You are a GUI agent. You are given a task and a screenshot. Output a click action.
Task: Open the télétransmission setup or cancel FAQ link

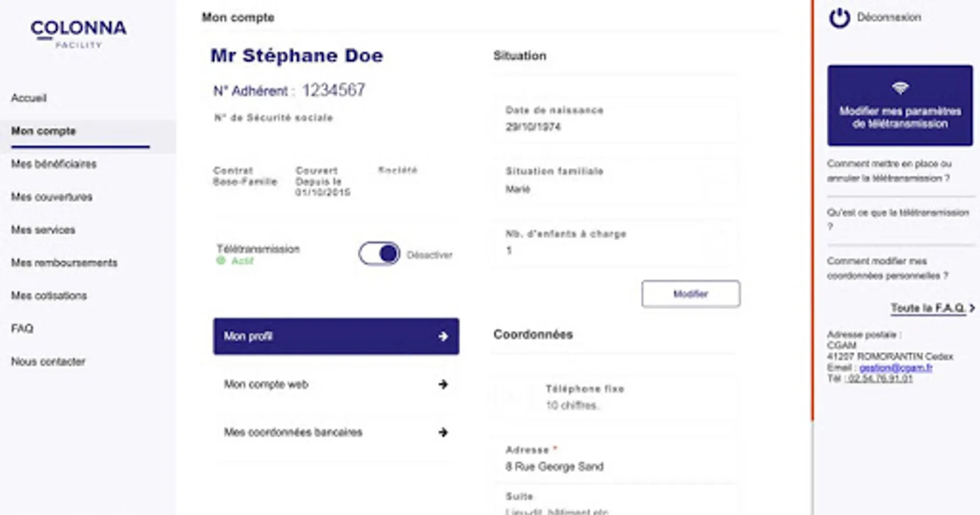pos(889,171)
